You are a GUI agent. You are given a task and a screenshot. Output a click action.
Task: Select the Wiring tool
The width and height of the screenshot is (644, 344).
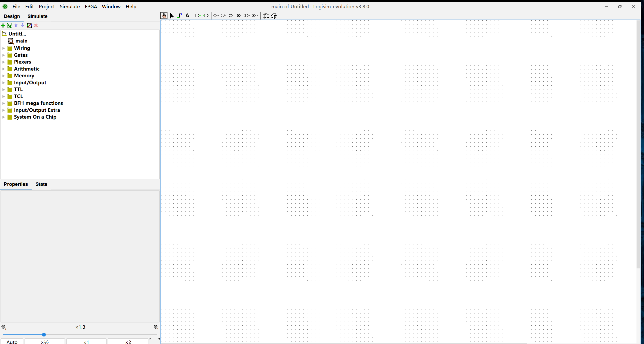click(180, 16)
